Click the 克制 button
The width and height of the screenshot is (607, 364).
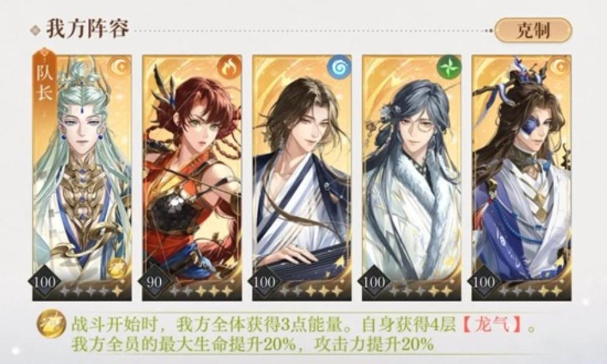click(533, 30)
